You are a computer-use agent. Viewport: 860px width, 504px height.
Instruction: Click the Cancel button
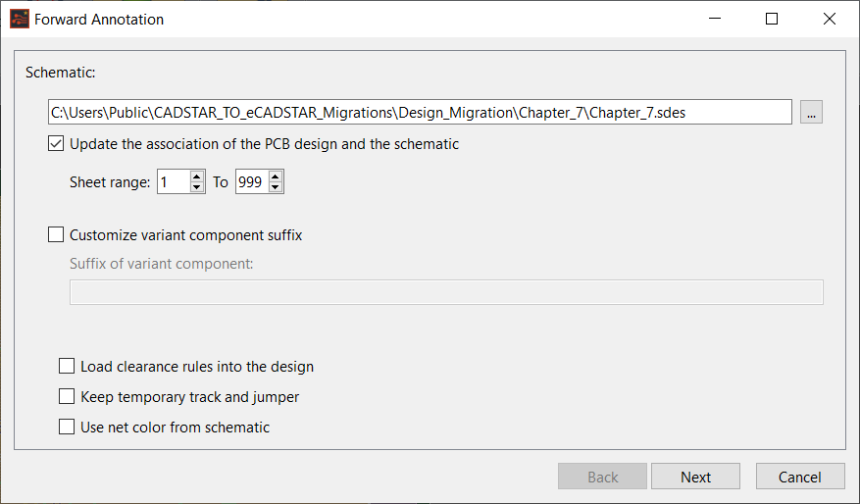pyautogui.click(x=799, y=477)
